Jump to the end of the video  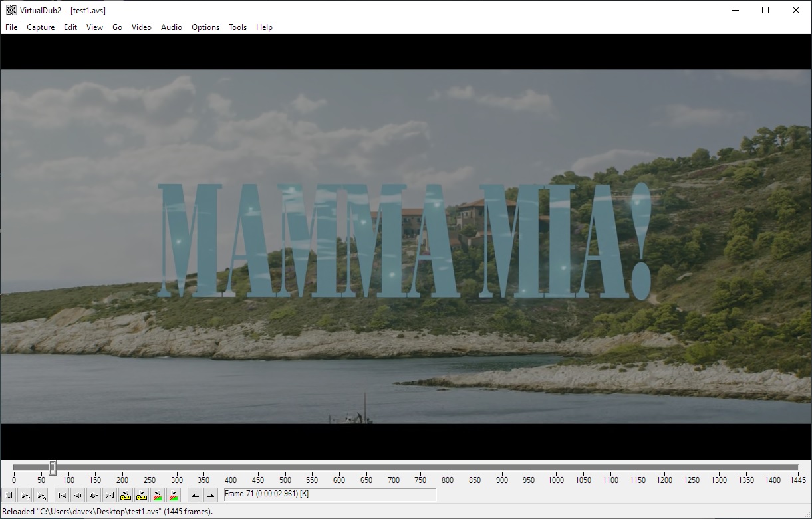click(110, 495)
